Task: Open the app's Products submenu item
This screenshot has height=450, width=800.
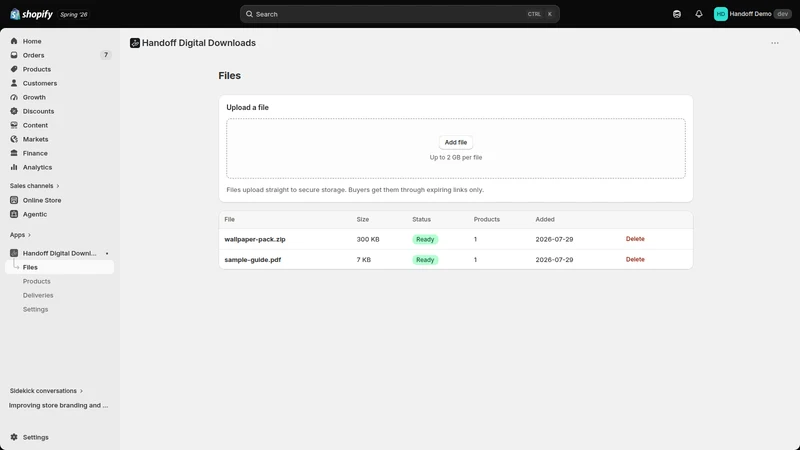Action: point(37,281)
